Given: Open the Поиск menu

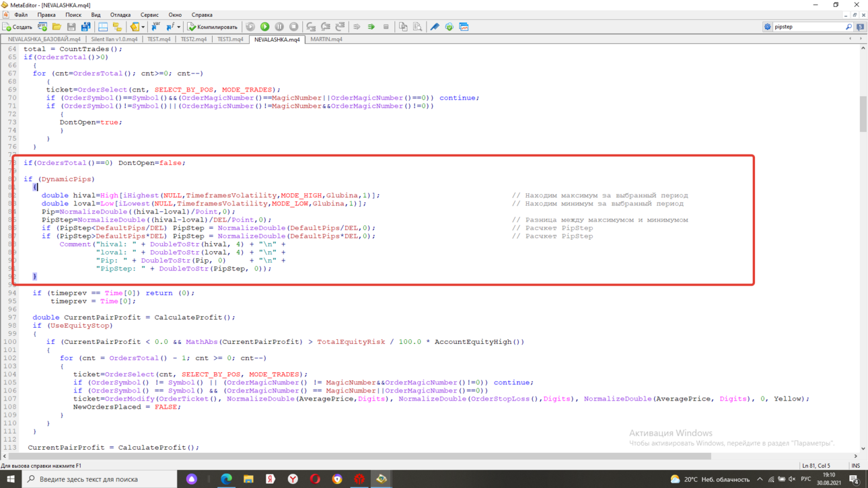Looking at the screenshot, I should [73, 15].
